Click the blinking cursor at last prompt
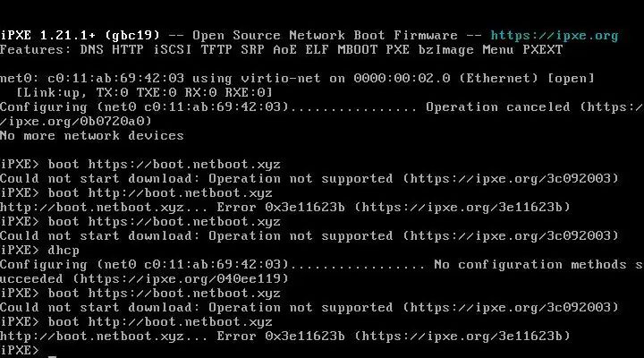This screenshot has width=644, height=358. (x=52, y=351)
